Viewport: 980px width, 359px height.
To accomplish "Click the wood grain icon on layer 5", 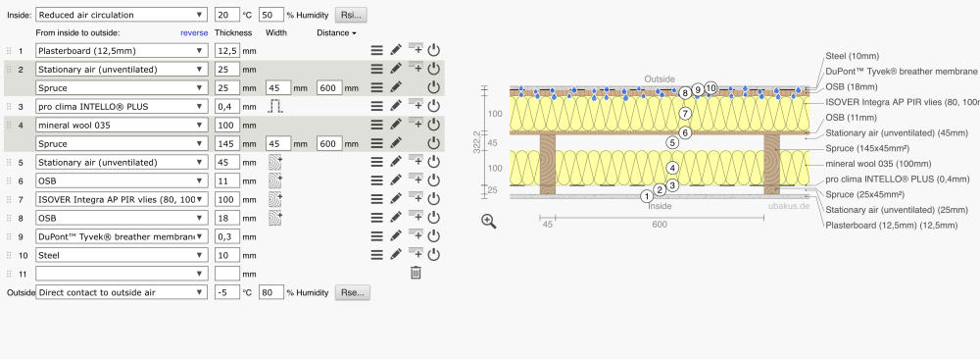I will pyautogui.click(x=275, y=162).
